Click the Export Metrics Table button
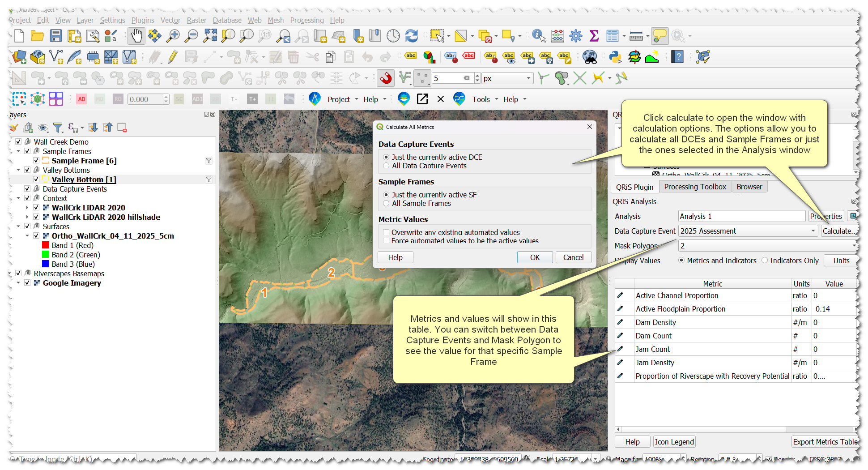 coord(825,442)
